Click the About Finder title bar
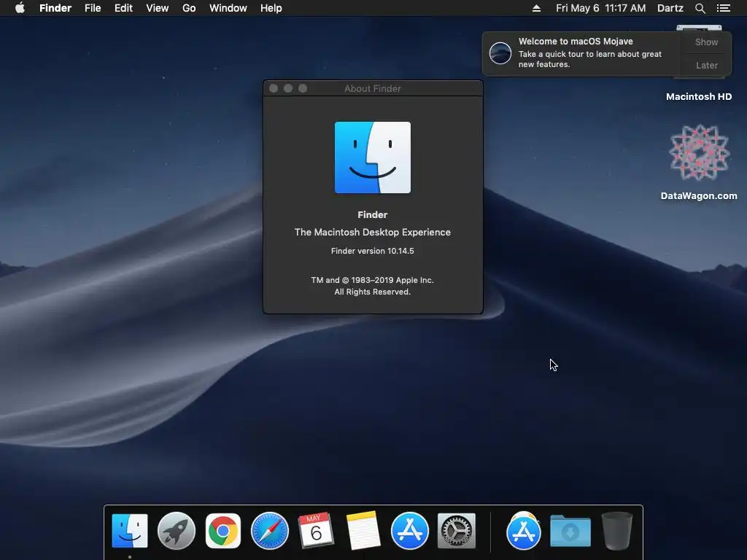Screen dimensions: 747x560 pos(373,88)
